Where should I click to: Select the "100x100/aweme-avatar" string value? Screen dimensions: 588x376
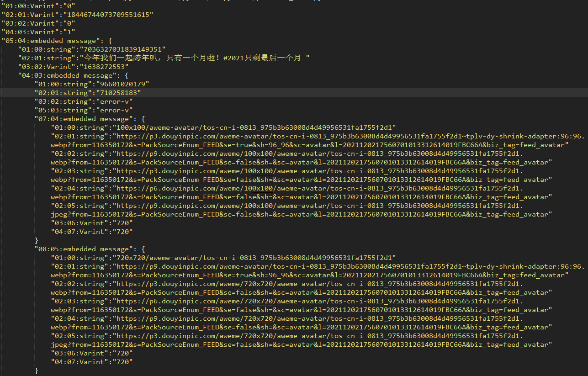pyautogui.click(x=254, y=127)
